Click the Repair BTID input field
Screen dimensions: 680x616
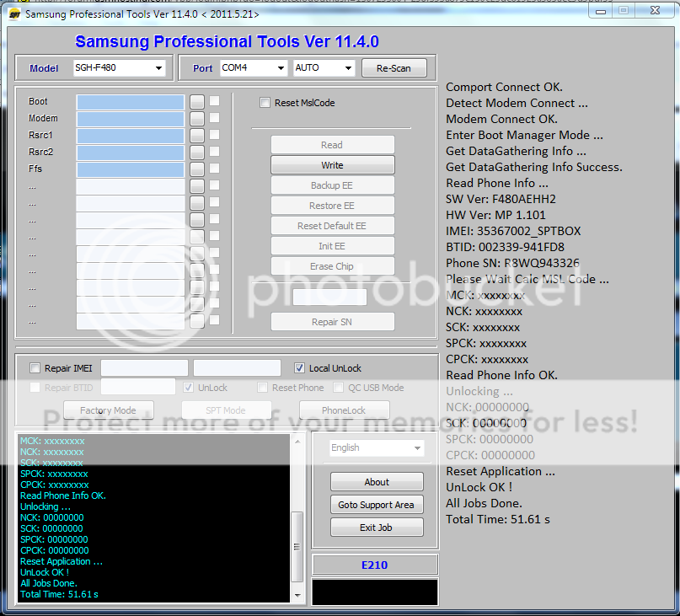click(138, 387)
